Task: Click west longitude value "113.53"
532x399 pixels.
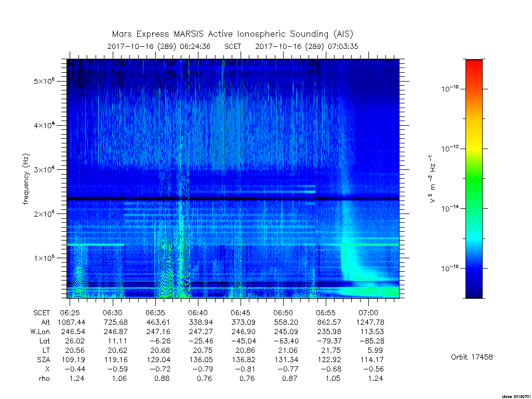Action: click(372, 331)
